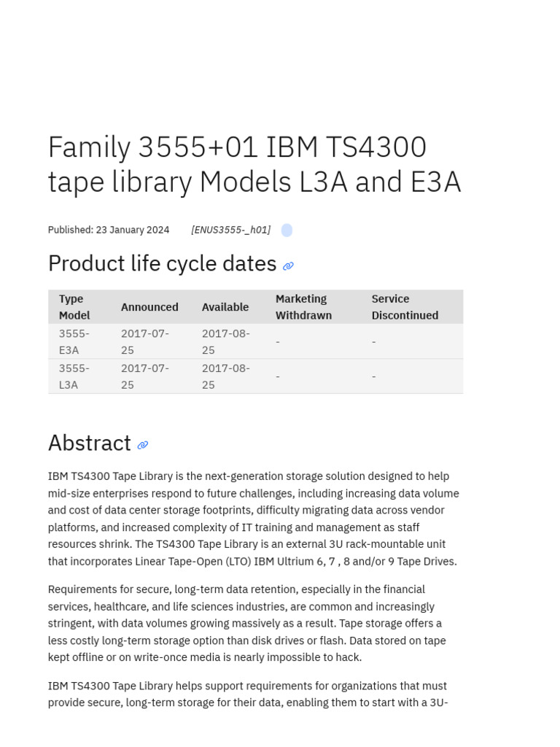Click the Announced column header
Viewport: 560px width, 747px height.
[149, 307]
